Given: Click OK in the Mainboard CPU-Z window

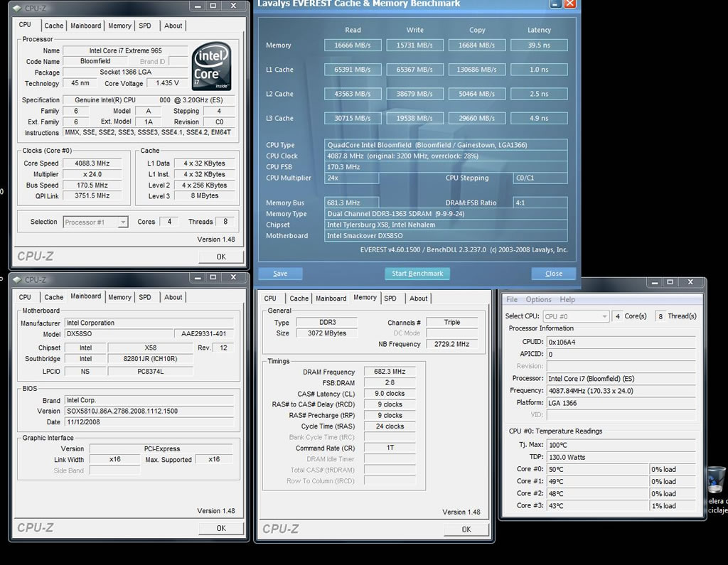Looking at the screenshot, I should 221,528.
